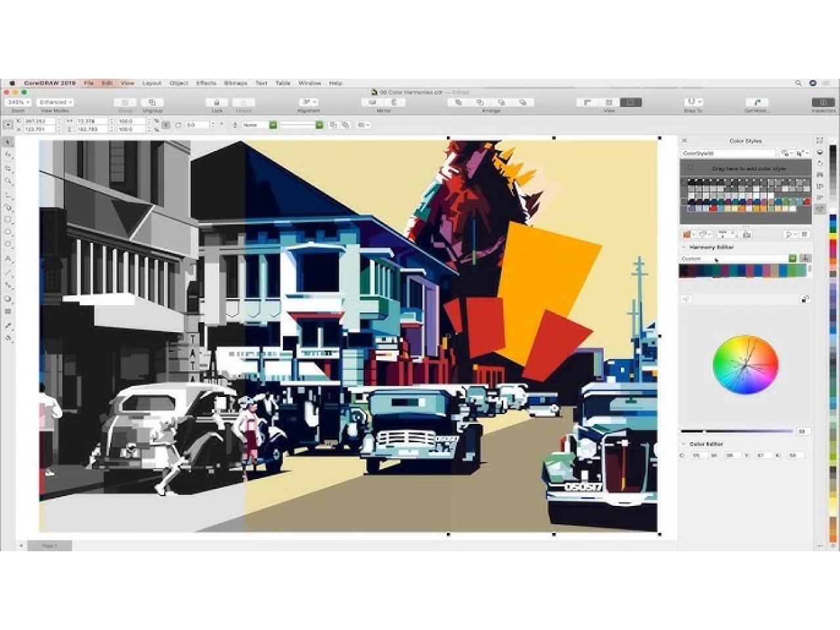
Task: Click the fill swap icon below harmony strip
Action: 805,299
